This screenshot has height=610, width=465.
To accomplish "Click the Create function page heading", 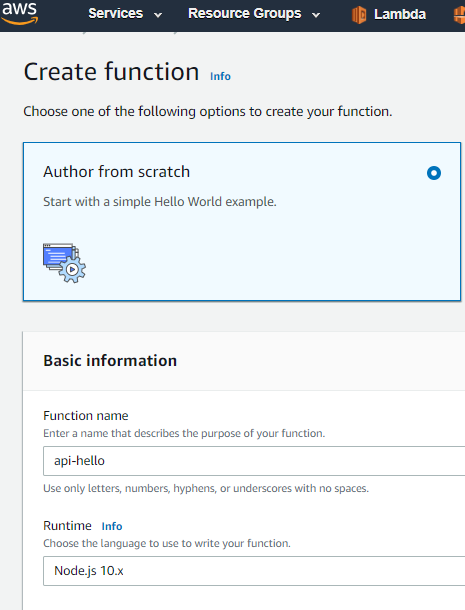I will (x=111, y=72).
